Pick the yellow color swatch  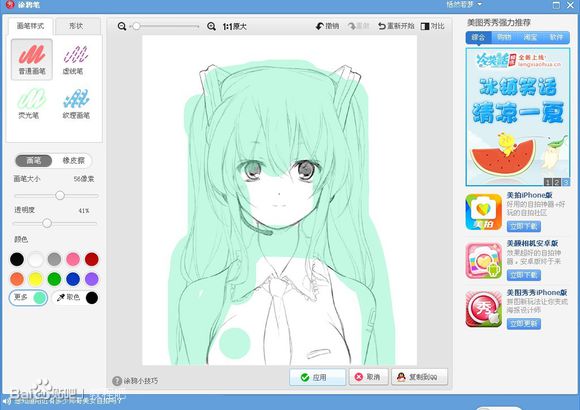click(x=36, y=279)
